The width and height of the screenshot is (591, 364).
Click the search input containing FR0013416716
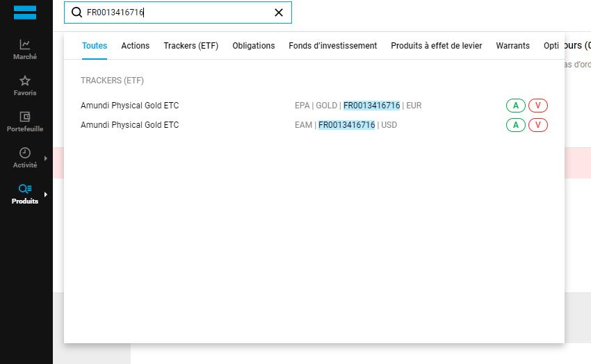[x=178, y=13]
